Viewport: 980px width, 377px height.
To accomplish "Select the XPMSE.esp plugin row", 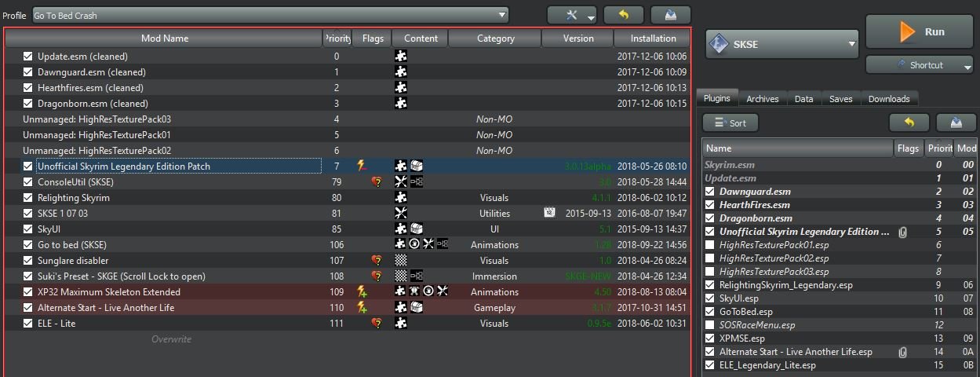I will click(840, 339).
